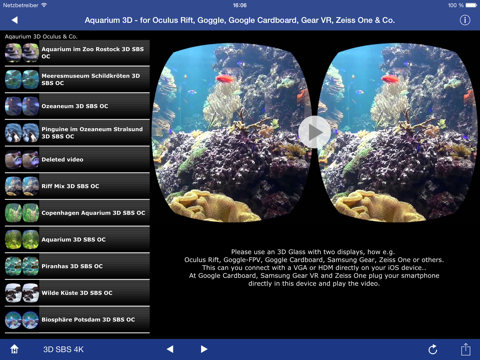
Task: Tap the Wilde Küste thumbnail
Action: pyautogui.click(x=22, y=293)
